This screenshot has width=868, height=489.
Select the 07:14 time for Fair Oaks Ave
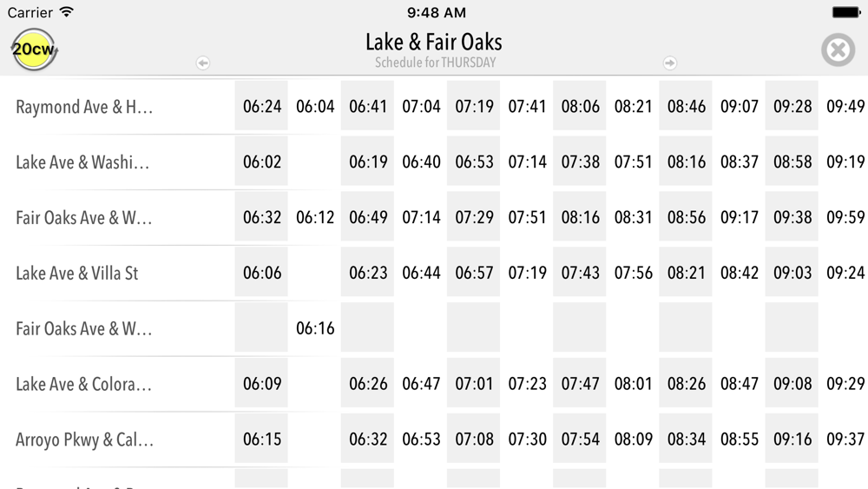(421, 217)
